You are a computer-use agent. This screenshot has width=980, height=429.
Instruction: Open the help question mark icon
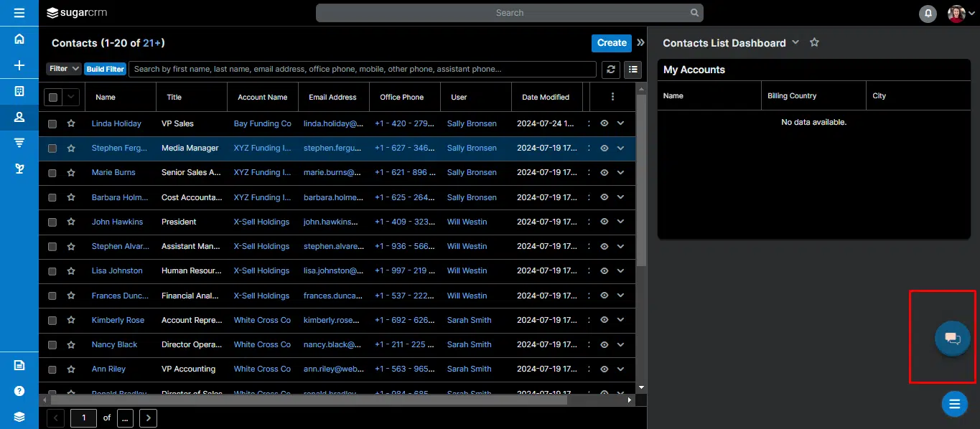(19, 391)
